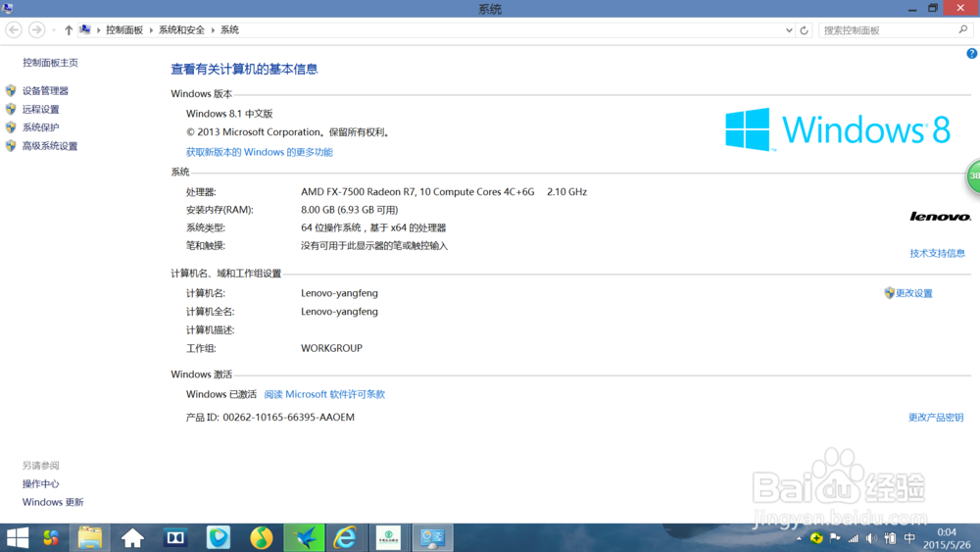Click the product ID text 00262-10165-66395-AAOEM

(x=289, y=418)
